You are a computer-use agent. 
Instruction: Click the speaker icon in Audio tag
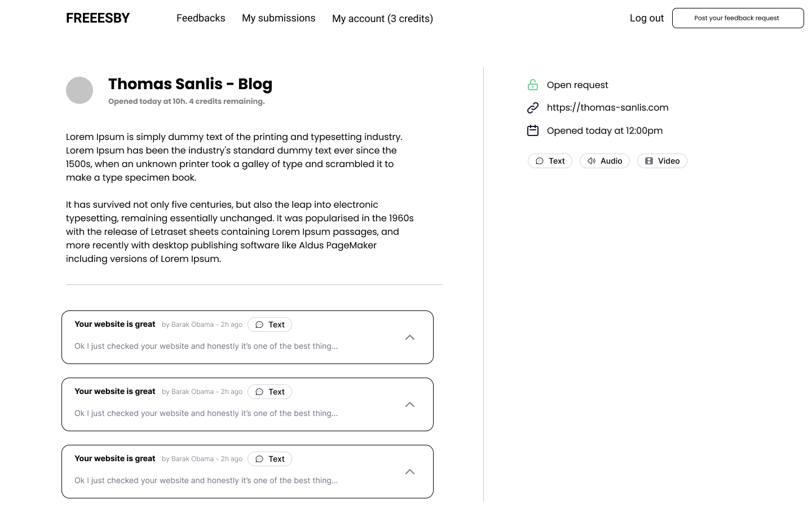coord(591,161)
